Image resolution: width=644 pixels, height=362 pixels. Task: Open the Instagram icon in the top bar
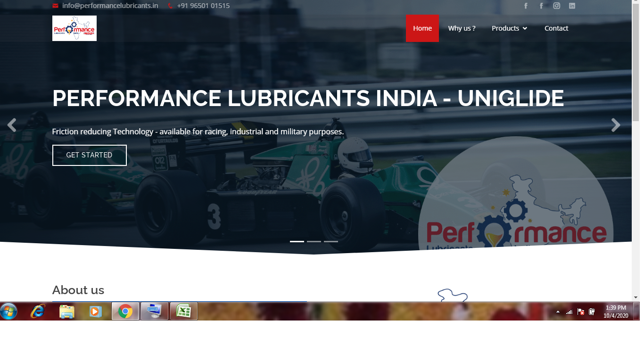(x=557, y=6)
